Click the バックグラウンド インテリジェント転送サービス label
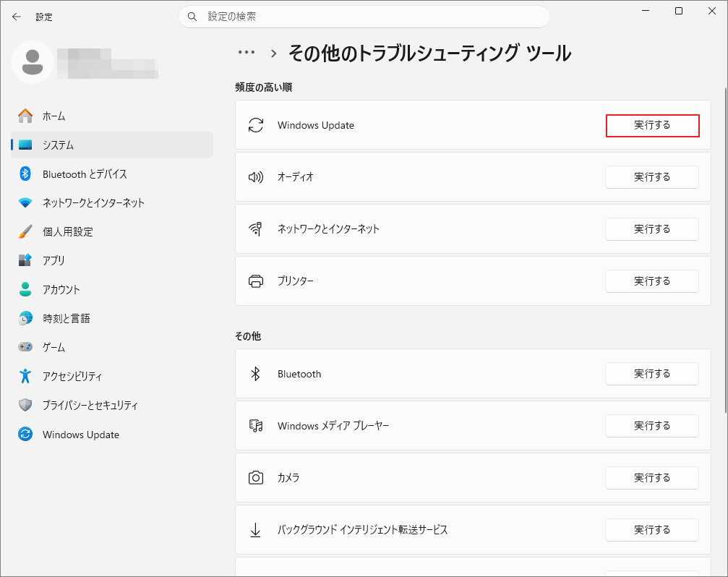This screenshot has height=577, width=728. (x=363, y=530)
